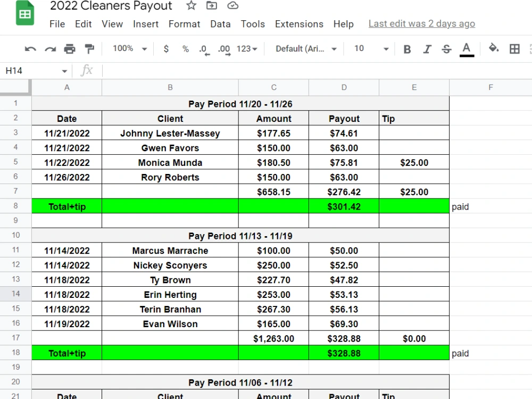This screenshot has width=532, height=399.
Task: Click the Rory Roberts cell
Action: tap(170, 177)
